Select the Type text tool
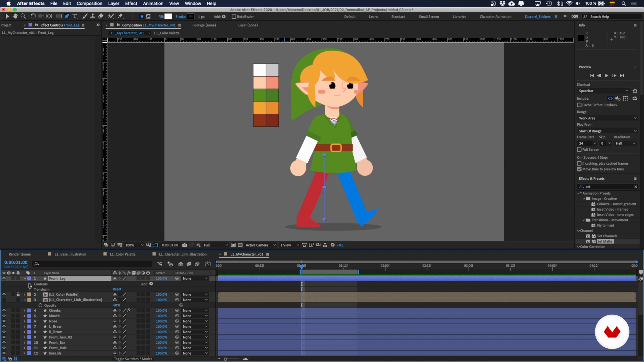644x362 pixels. (75, 16)
